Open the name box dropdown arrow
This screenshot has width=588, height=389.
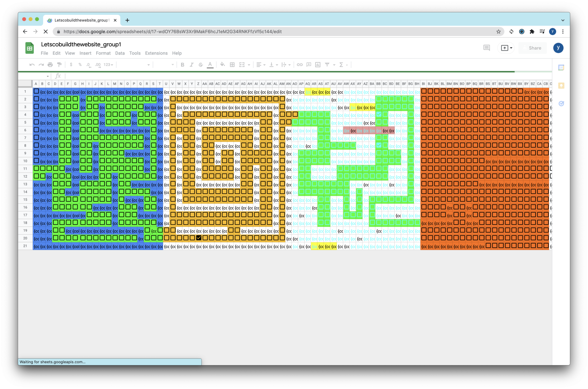(x=48, y=76)
